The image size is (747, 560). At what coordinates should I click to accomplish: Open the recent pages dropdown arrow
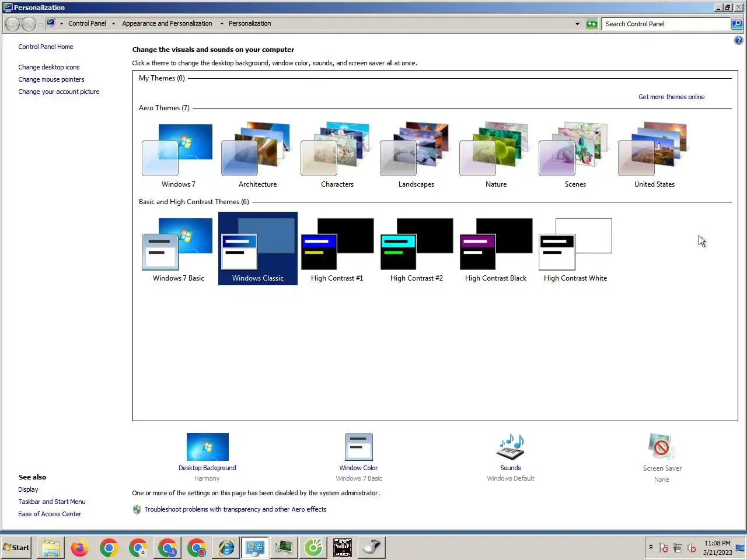40,24
